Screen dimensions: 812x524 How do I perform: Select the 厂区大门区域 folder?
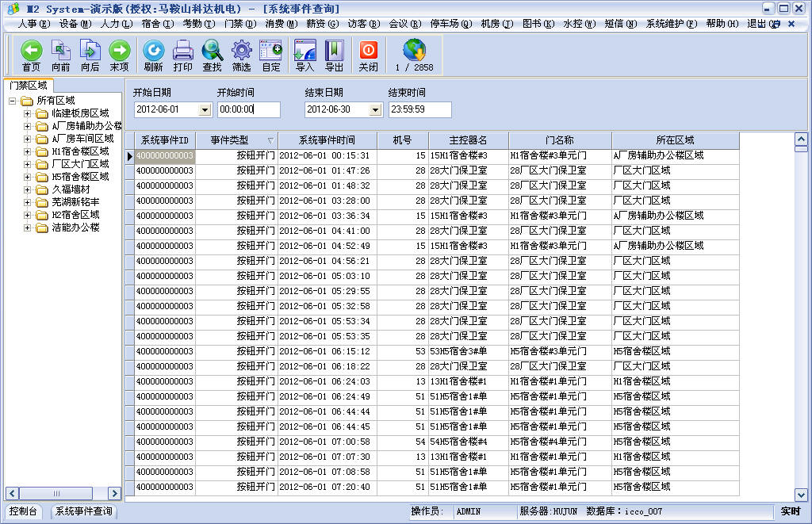pos(80,164)
